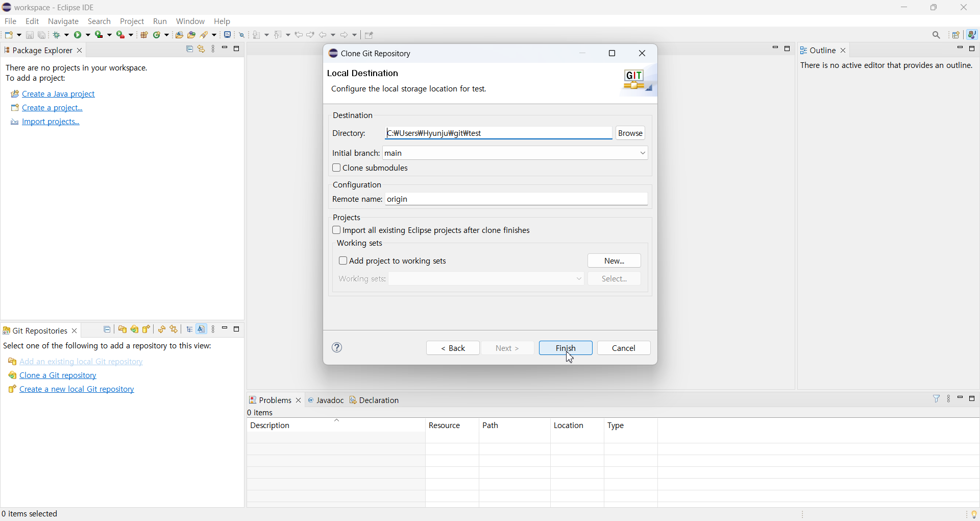Click the Browse button for directory
Image resolution: width=980 pixels, height=521 pixels.
pos(631,133)
